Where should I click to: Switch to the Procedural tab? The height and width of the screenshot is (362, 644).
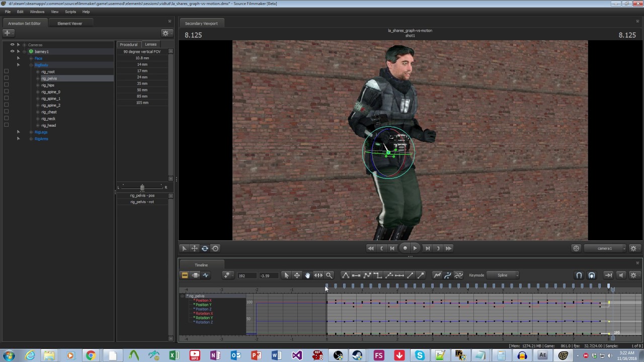click(x=128, y=44)
